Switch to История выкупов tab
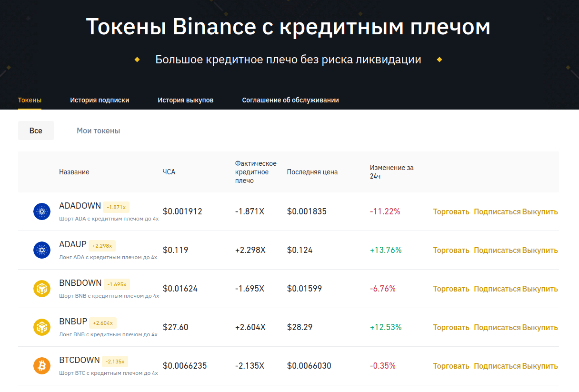The height and width of the screenshot is (392, 579). pyautogui.click(x=186, y=100)
